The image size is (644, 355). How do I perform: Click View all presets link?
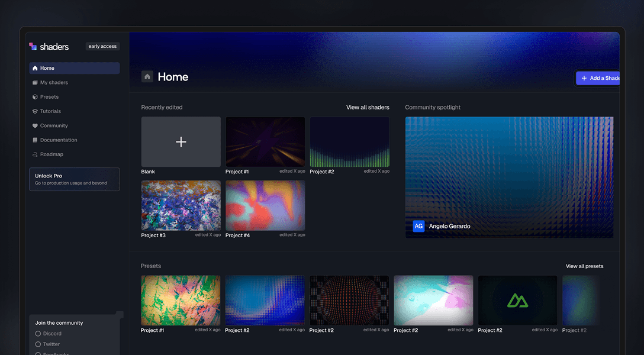click(584, 266)
